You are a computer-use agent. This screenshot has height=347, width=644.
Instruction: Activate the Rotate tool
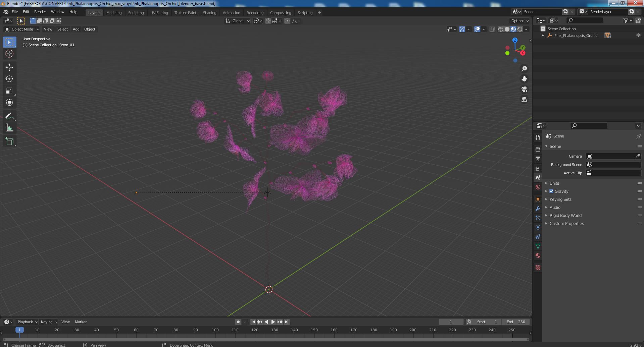tap(9, 79)
